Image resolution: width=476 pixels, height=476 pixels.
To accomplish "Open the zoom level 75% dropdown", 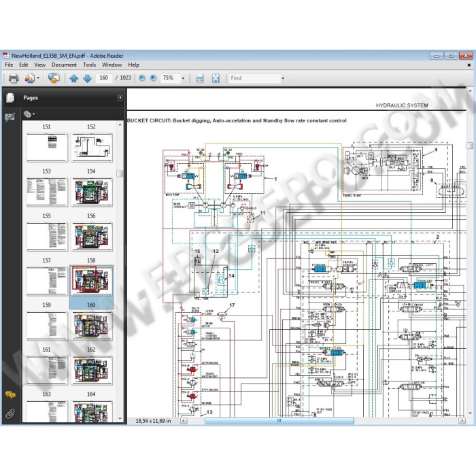I will point(183,78).
